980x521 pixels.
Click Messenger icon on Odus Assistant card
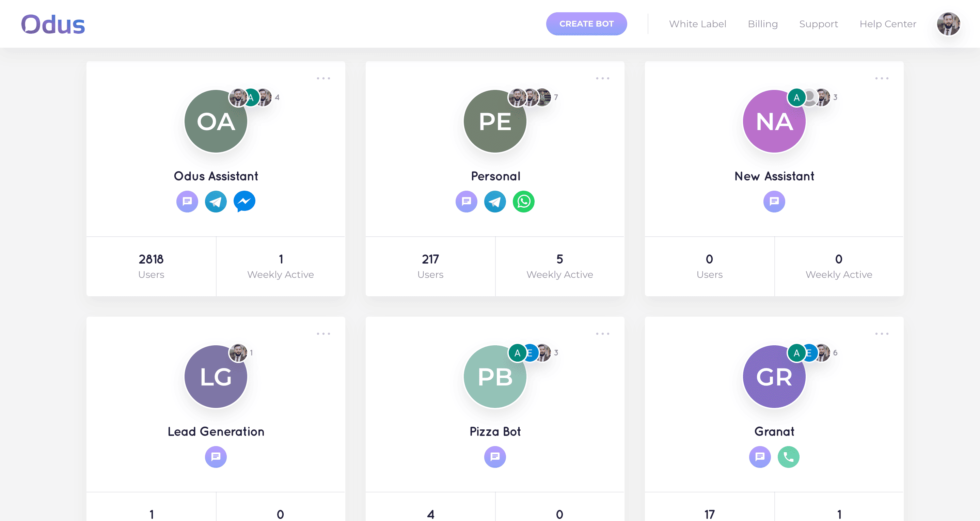click(x=244, y=201)
